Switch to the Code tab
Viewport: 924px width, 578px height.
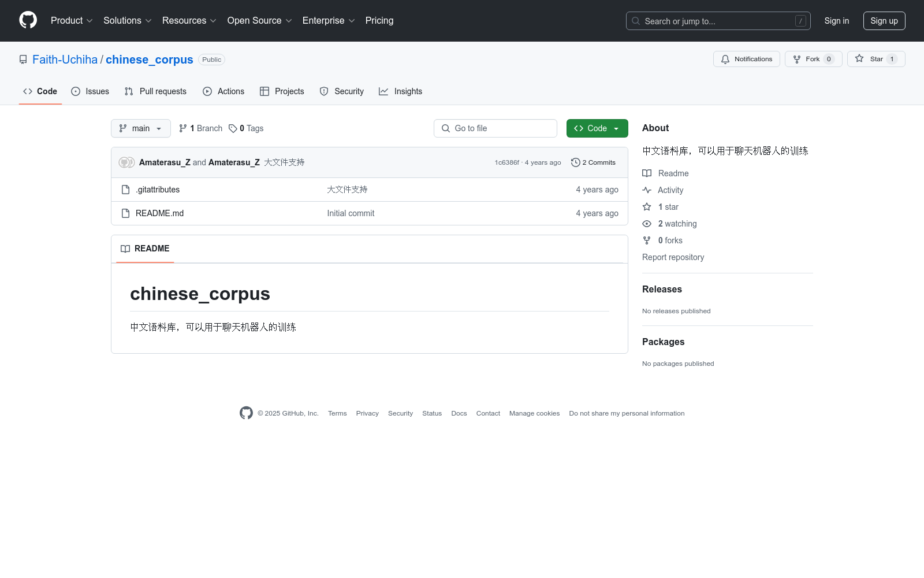point(40,91)
